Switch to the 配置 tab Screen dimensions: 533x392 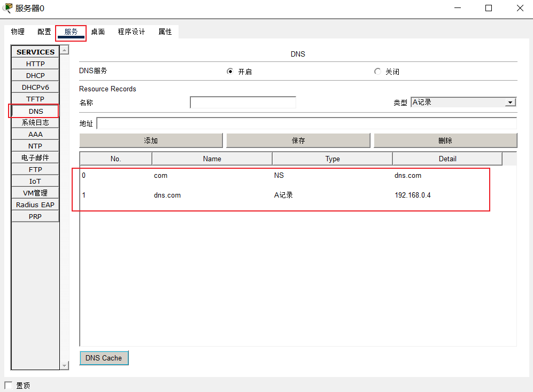[44, 32]
